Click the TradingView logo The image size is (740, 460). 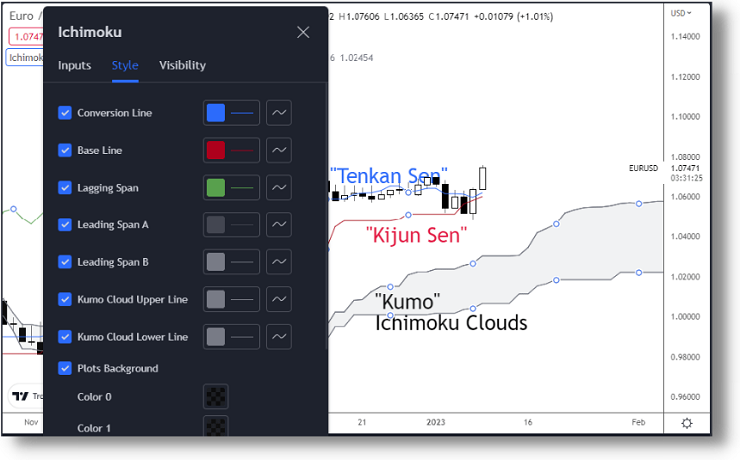point(20,396)
